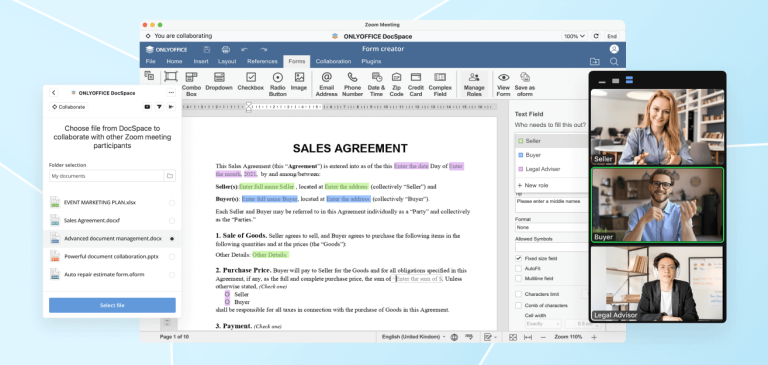Open the Insert tab
Viewport: 768px width, 365px height.
[x=201, y=62]
